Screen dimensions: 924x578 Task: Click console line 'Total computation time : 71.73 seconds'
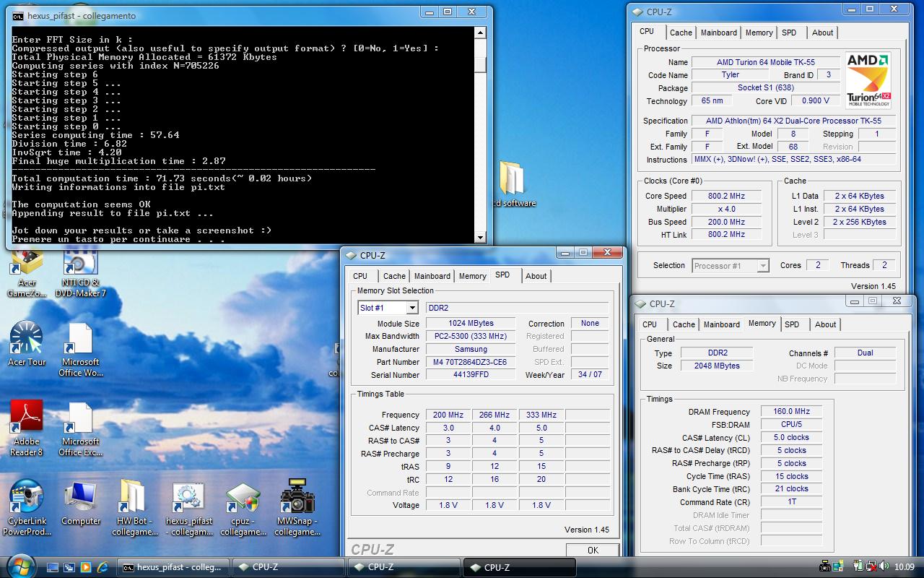click(162, 178)
